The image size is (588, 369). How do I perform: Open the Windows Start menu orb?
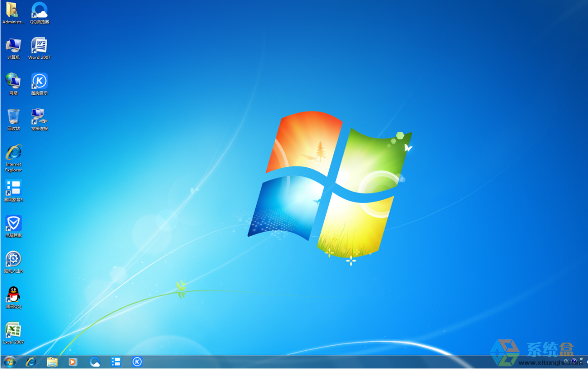point(9,362)
